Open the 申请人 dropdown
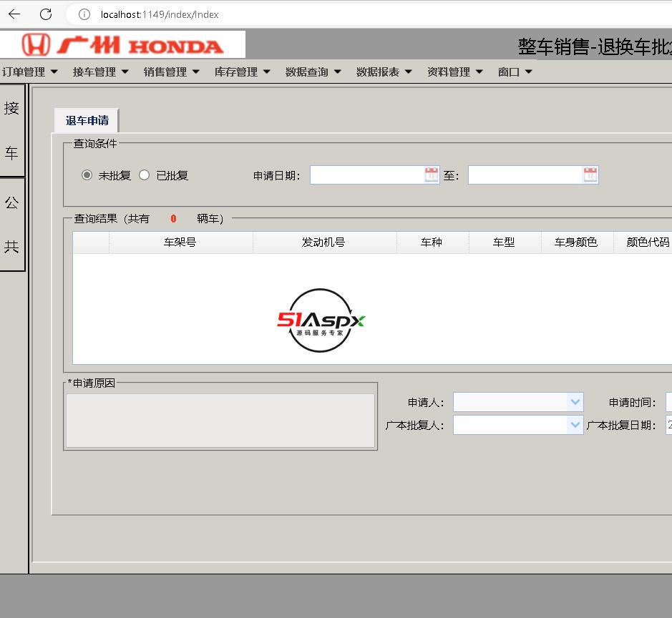 (x=575, y=402)
